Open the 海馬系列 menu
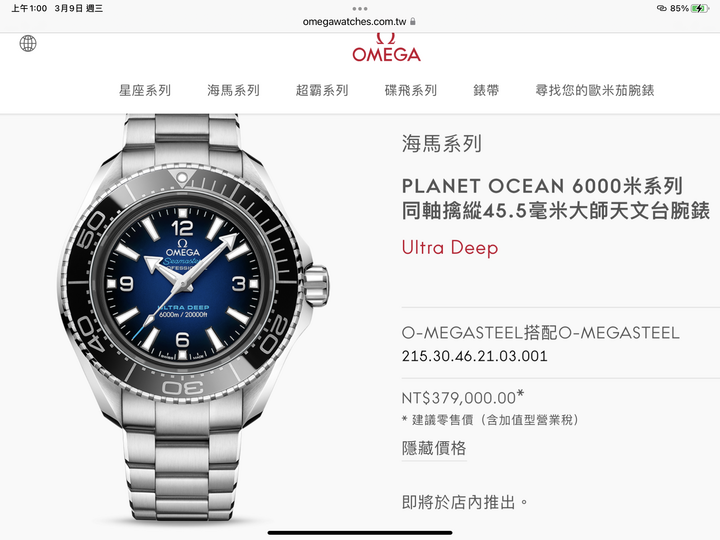 (x=233, y=90)
